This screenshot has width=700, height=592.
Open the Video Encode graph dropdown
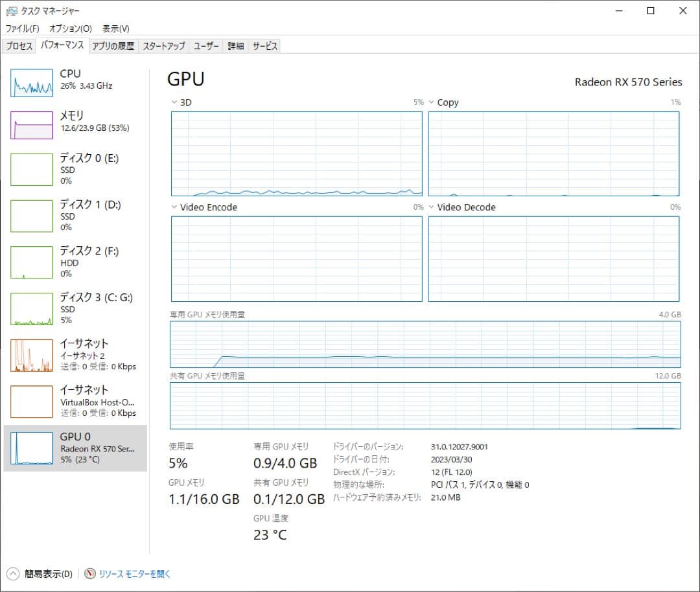click(x=174, y=207)
